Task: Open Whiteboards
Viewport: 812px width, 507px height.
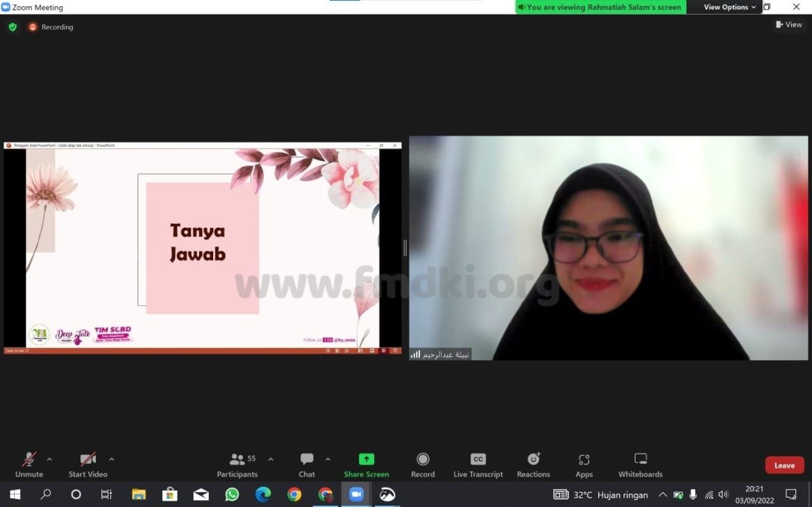Action: point(641,465)
